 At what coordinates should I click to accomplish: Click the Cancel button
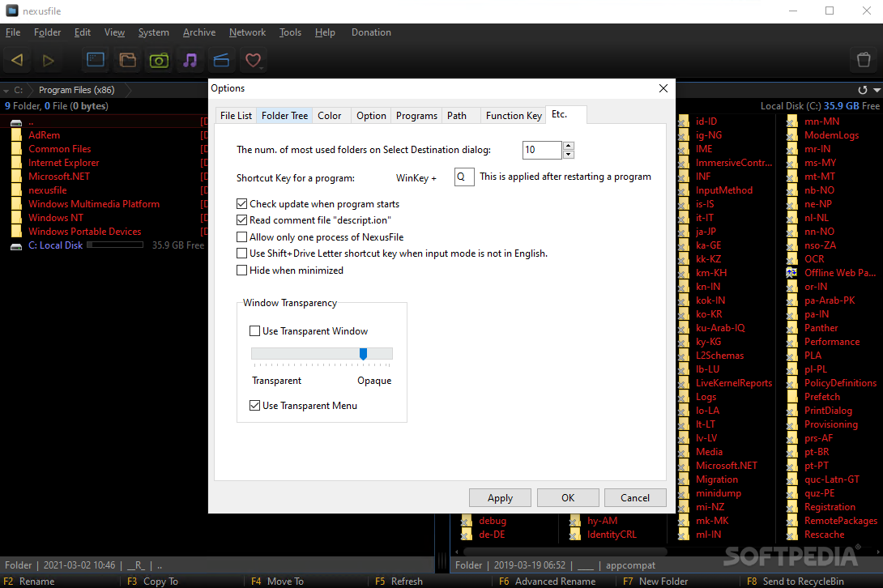point(635,498)
